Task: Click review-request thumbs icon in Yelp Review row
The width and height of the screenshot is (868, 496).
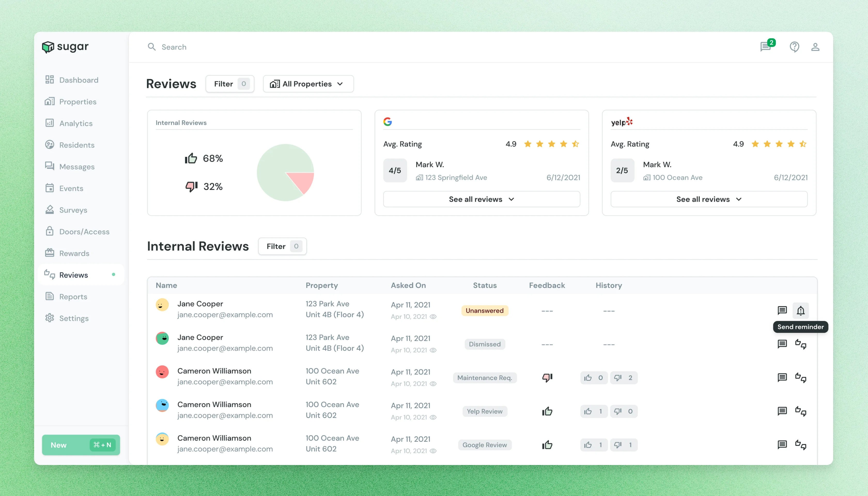Action: 800,411
